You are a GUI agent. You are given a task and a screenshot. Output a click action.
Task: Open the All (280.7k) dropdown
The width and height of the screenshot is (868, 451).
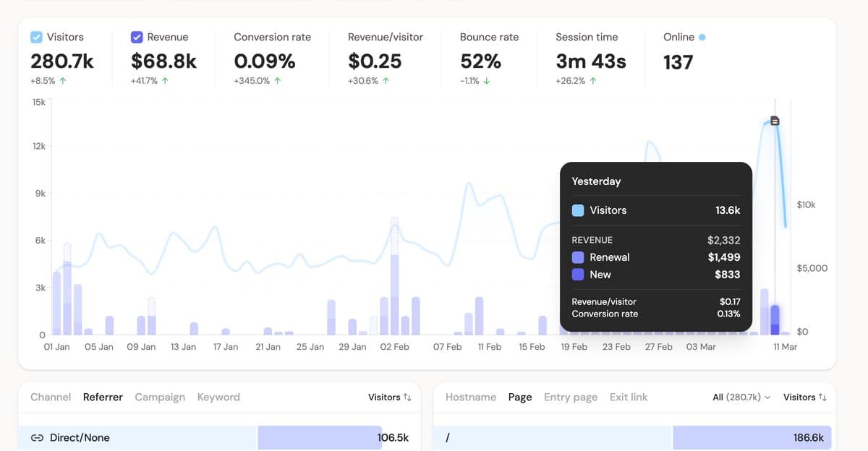click(x=741, y=398)
